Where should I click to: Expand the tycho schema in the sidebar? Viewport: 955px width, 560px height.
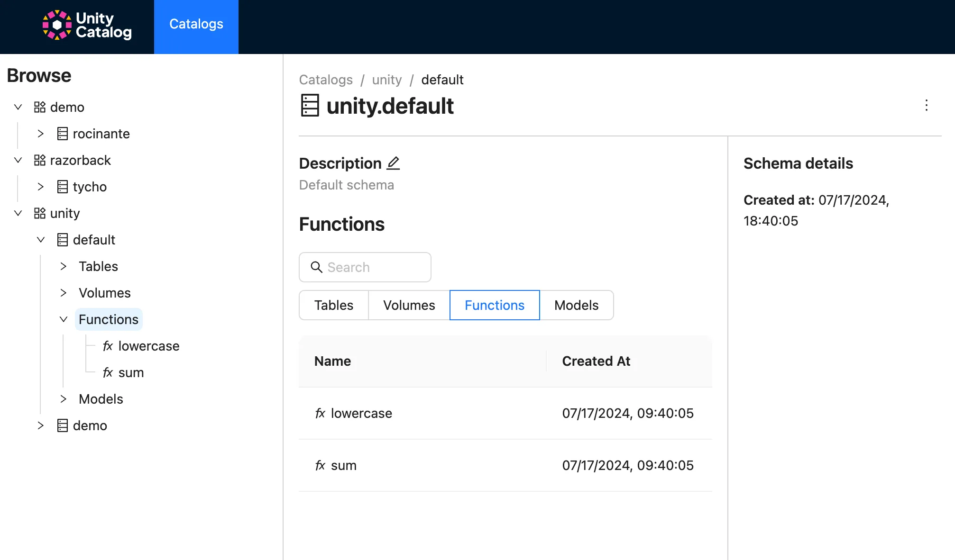41,187
